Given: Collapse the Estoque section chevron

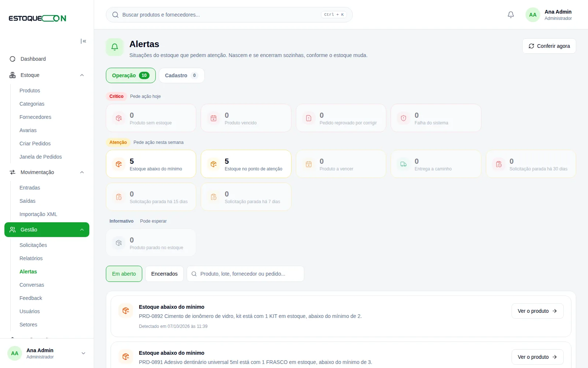Looking at the screenshot, I should pos(82,75).
